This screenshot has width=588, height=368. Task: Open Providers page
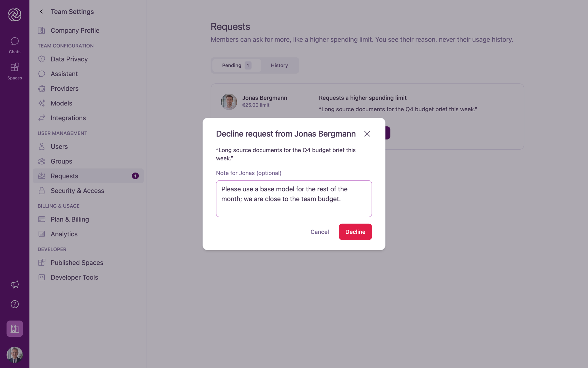(88, 88)
